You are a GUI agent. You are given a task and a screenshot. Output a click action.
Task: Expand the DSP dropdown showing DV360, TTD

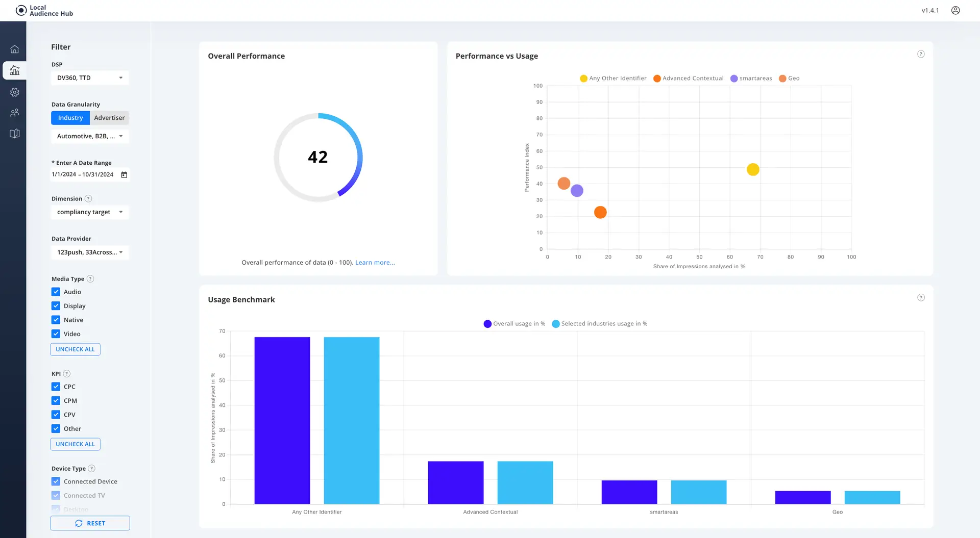[90, 78]
